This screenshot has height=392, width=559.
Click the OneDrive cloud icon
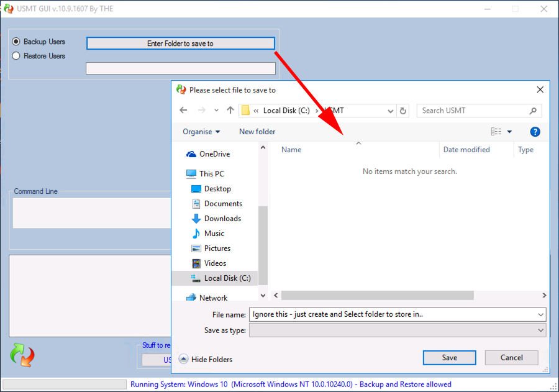pos(191,154)
